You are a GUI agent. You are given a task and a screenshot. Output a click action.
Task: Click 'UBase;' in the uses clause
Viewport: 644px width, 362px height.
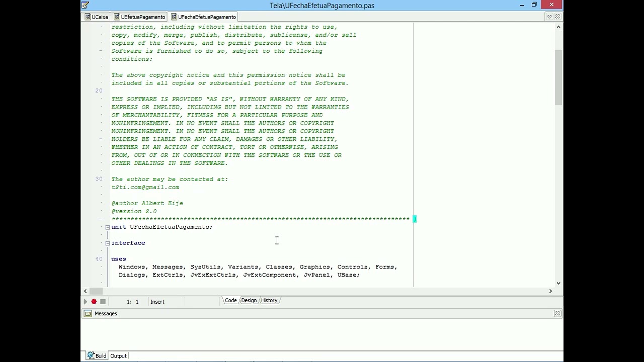point(349,275)
